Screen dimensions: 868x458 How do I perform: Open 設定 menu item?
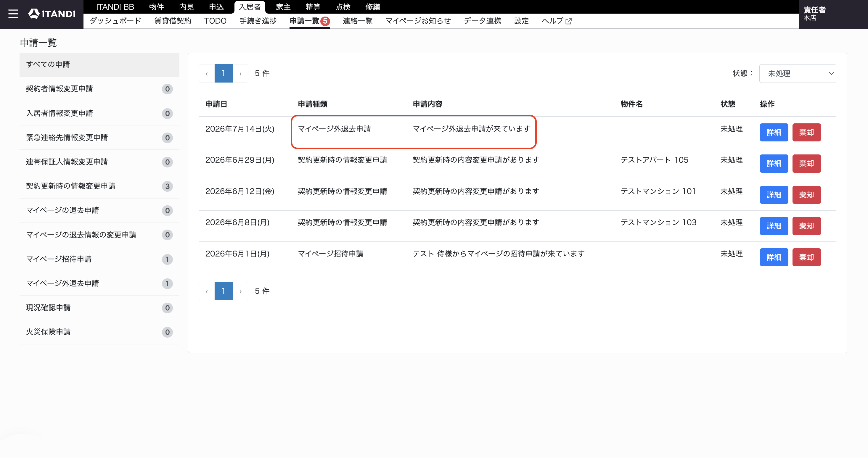tap(521, 21)
